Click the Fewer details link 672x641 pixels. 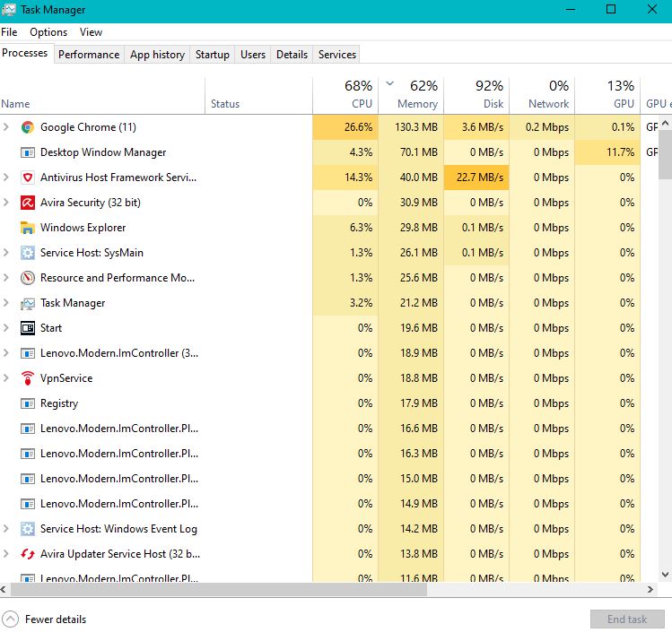(x=56, y=619)
